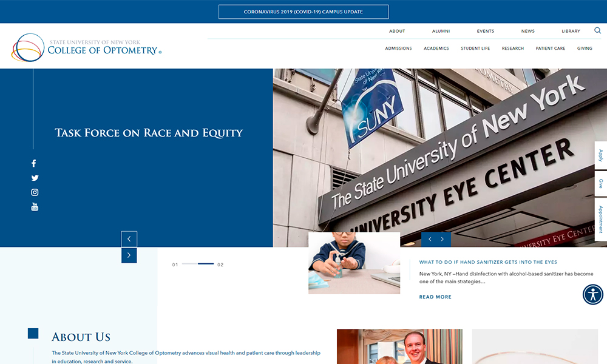Screen dimensions: 607x364
Task: Show next news item arrow
Action: [x=443, y=240]
